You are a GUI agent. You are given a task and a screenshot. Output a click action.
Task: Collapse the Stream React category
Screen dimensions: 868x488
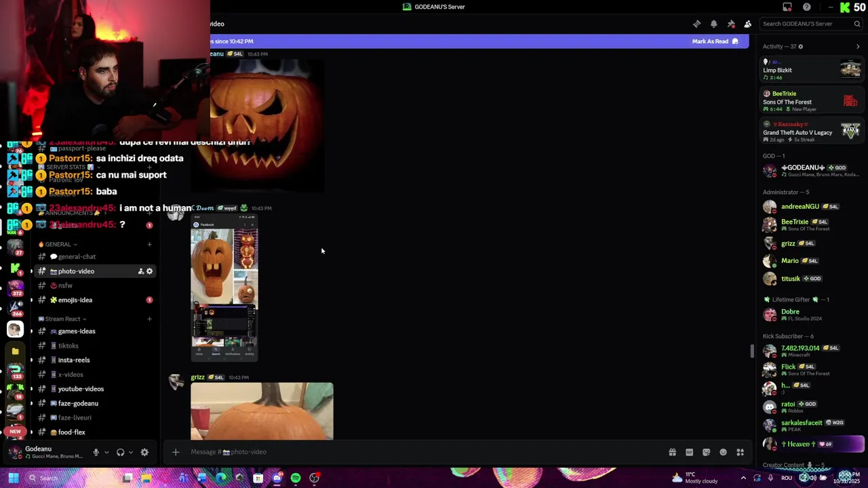(x=62, y=319)
